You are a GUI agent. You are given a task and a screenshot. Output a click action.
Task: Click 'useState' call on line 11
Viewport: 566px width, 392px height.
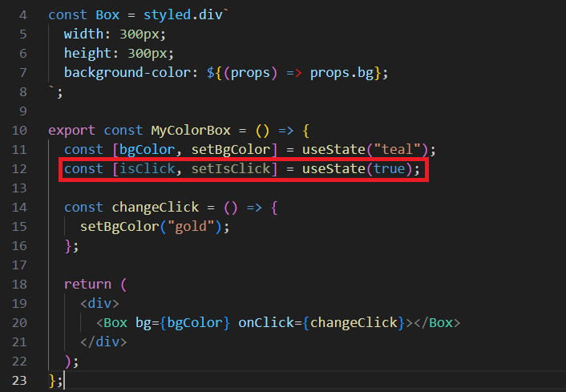[334, 150]
